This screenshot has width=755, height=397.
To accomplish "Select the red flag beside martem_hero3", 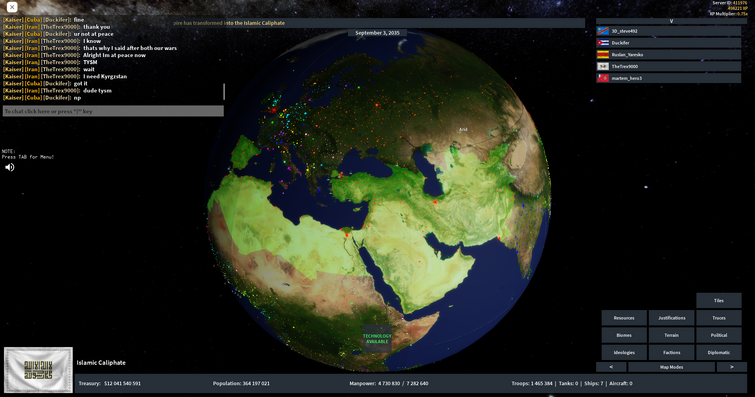I will pyautogui.click(x=603, y=78).
